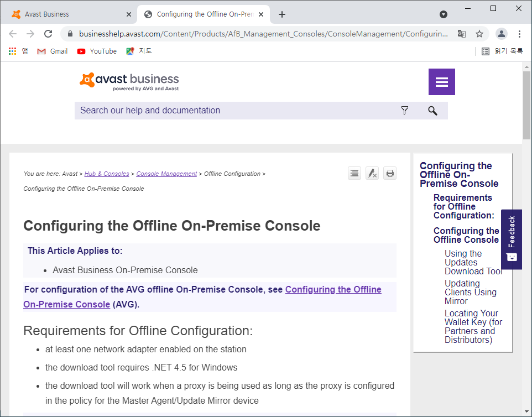
Task: Go forward to next page
Action: [x=30, y=34]
